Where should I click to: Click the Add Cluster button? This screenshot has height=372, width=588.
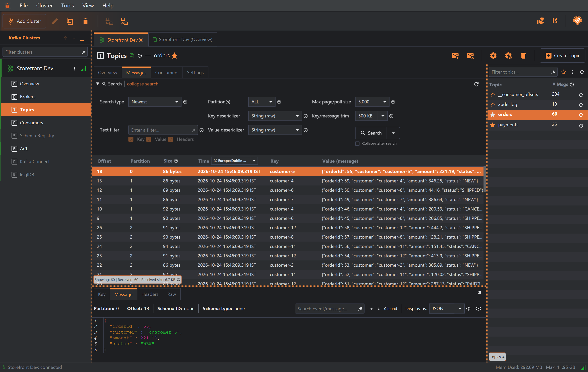pos(25,21)
